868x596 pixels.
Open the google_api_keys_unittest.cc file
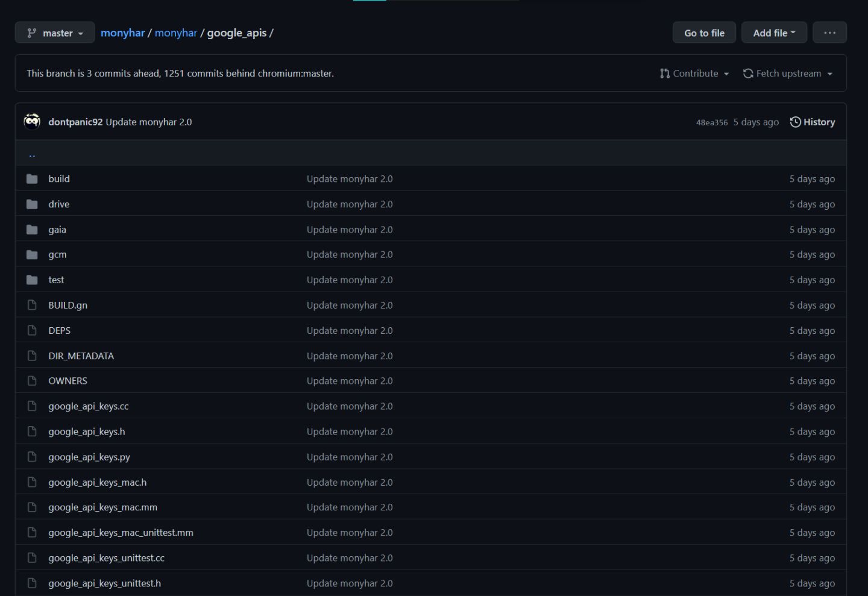[x=107, y=558]
